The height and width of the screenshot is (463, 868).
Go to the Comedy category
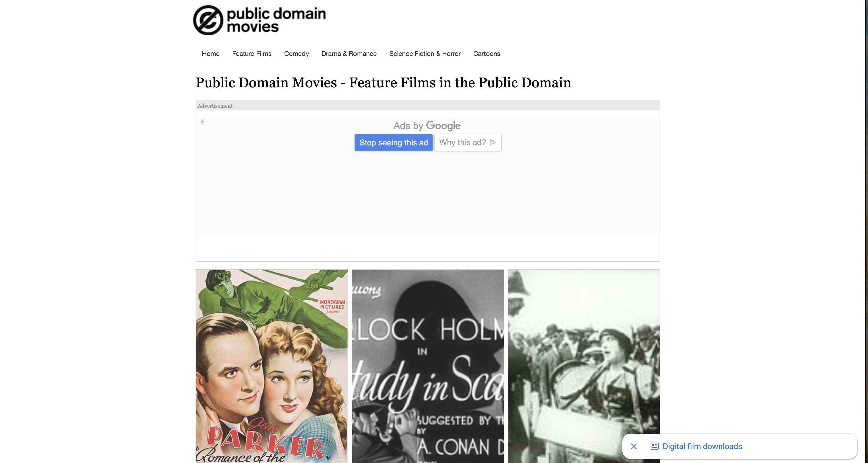click(296, 54)
